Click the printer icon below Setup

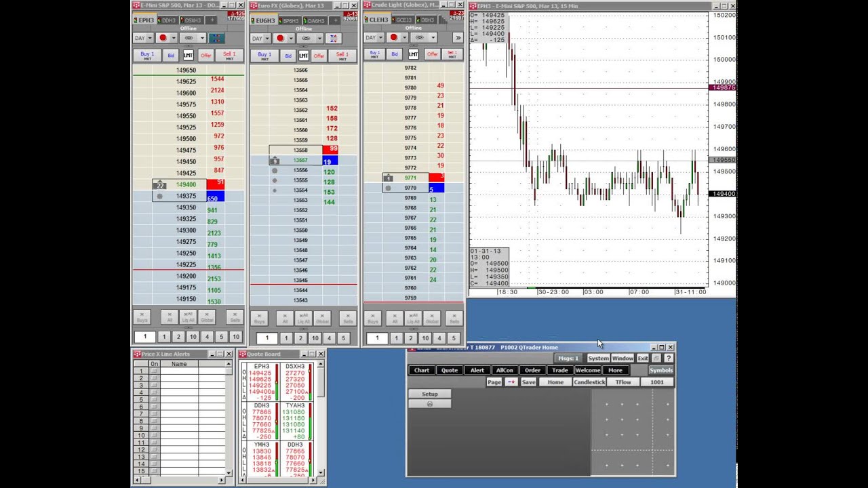[x=429, y=404]
